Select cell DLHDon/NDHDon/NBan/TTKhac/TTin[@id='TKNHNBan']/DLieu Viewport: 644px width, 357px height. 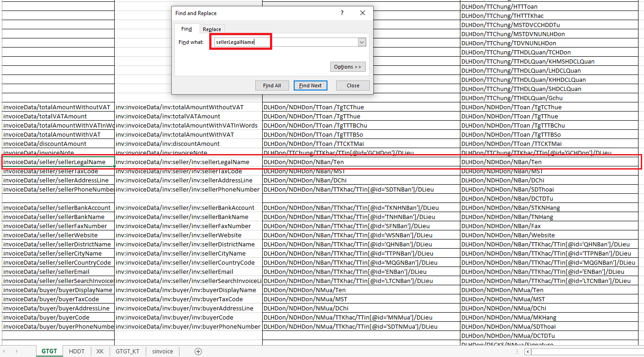[x=361, y=208]
